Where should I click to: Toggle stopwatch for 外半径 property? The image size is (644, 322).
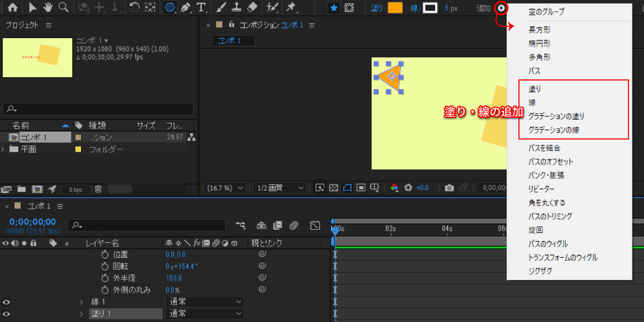[x=105, y=278]
